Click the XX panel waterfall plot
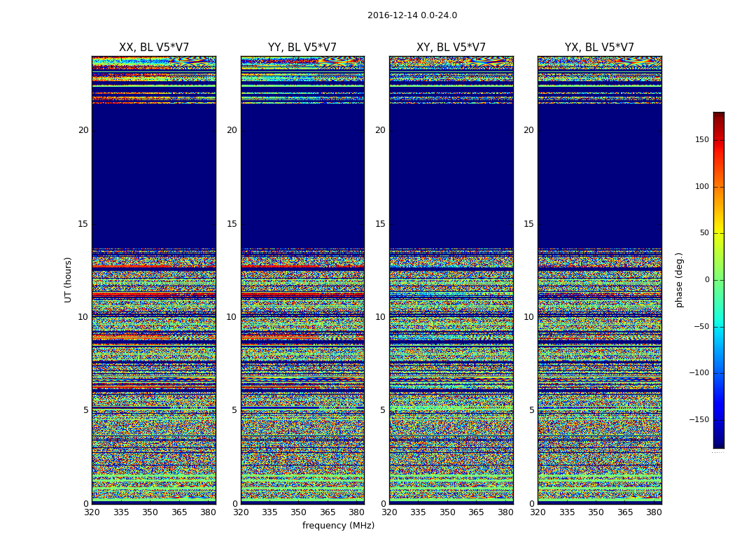The image size is (735, 560). coord(154,280)
